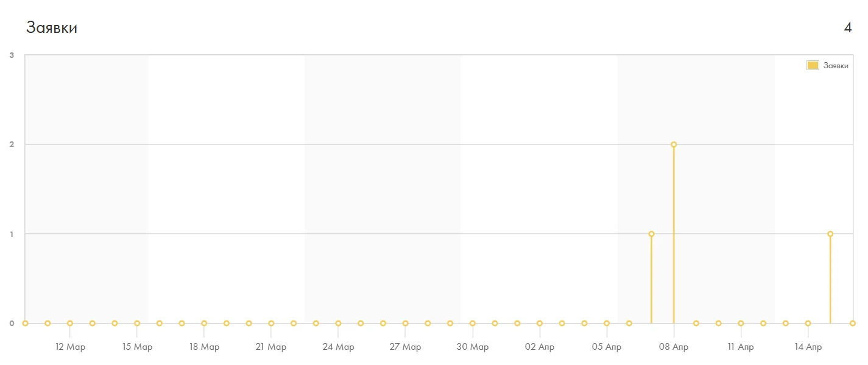This screenshot has height=365, width=868.
Task: Select the zero marker above 15 Мар tick
Action: (137, 323)
